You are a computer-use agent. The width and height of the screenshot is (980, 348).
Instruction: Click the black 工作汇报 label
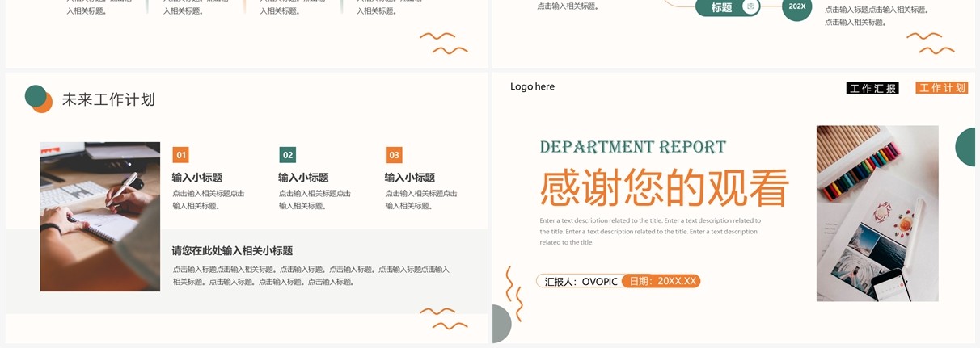click(x=872, y=88)
